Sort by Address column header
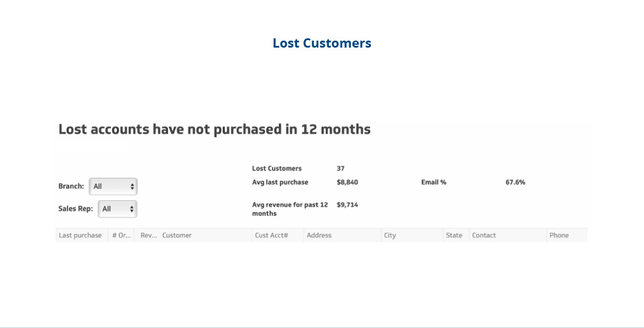644x328 pixels. tap(319, 235)
